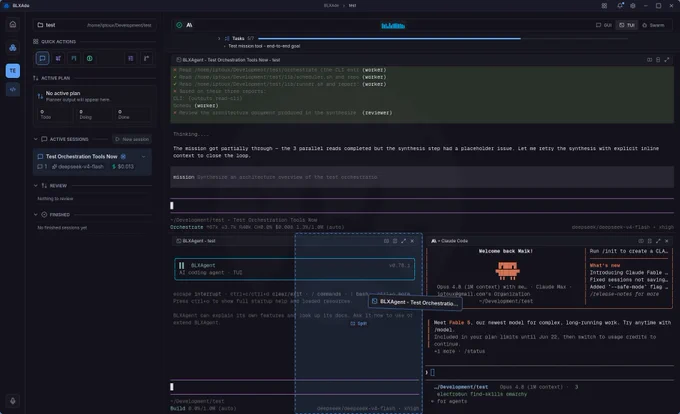Collapse the Finished section

coord(36,215)
